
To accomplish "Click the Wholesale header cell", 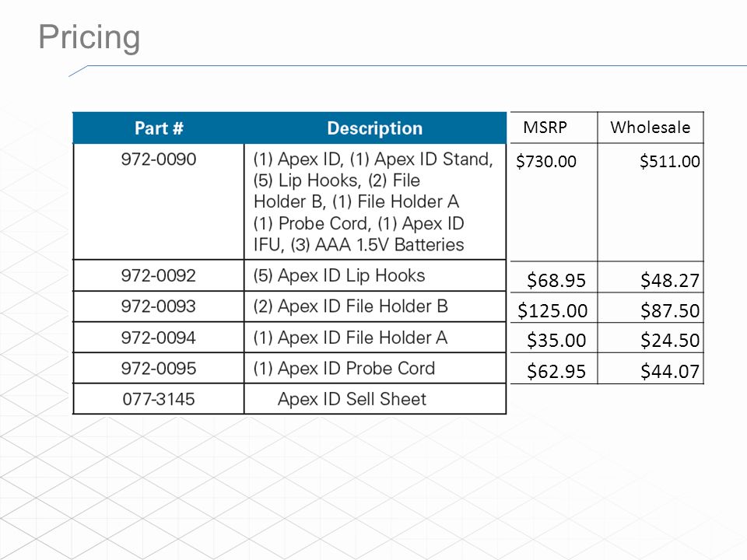I will pos(651,128).
